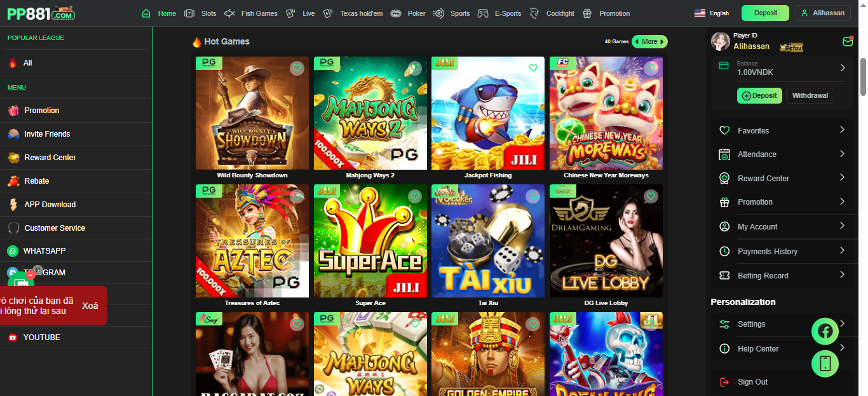Go to Slots in top navigation
Screen dimensions: 868x396
(x=200, y=13)
